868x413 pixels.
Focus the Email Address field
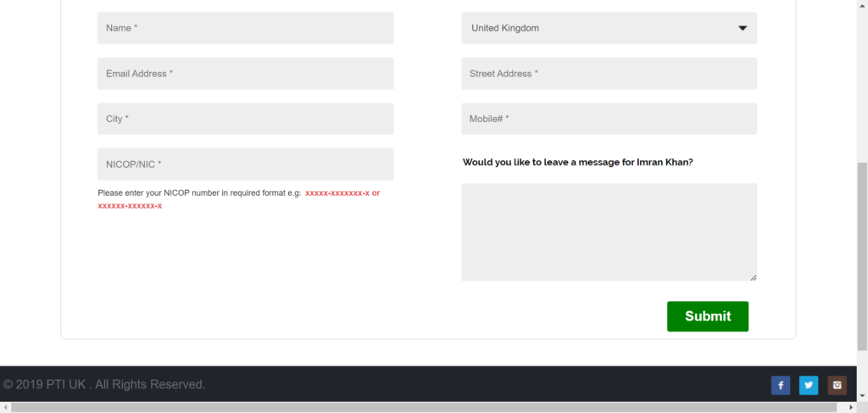(246, 74)
